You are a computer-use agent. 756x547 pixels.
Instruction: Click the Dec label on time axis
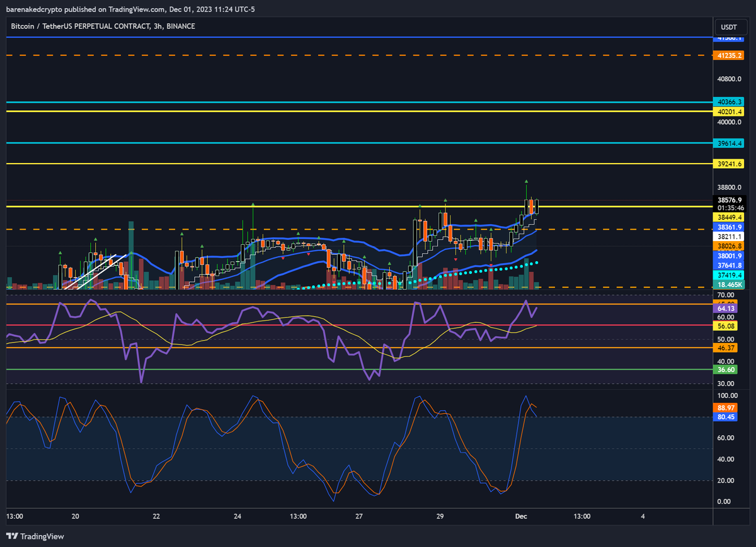click(x=522, y=516)
